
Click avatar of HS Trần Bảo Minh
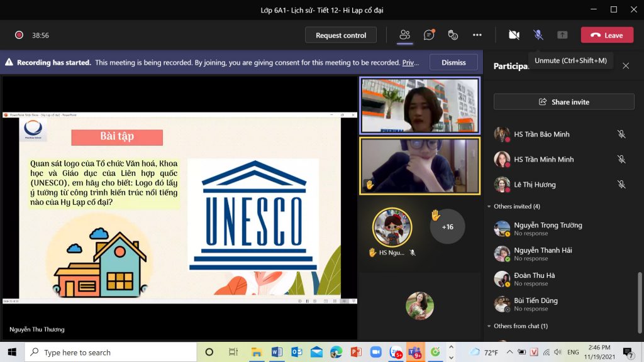coord(502,134)
